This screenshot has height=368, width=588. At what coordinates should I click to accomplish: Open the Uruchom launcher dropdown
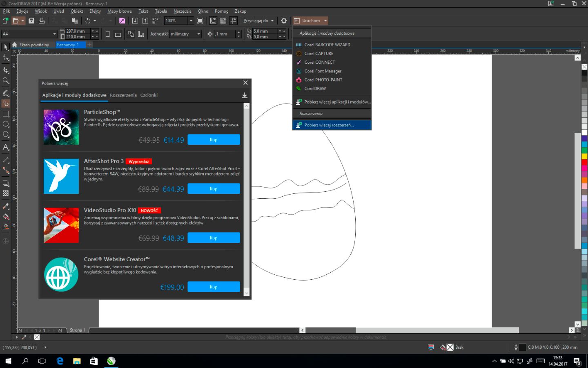click(x=325, y=20)
